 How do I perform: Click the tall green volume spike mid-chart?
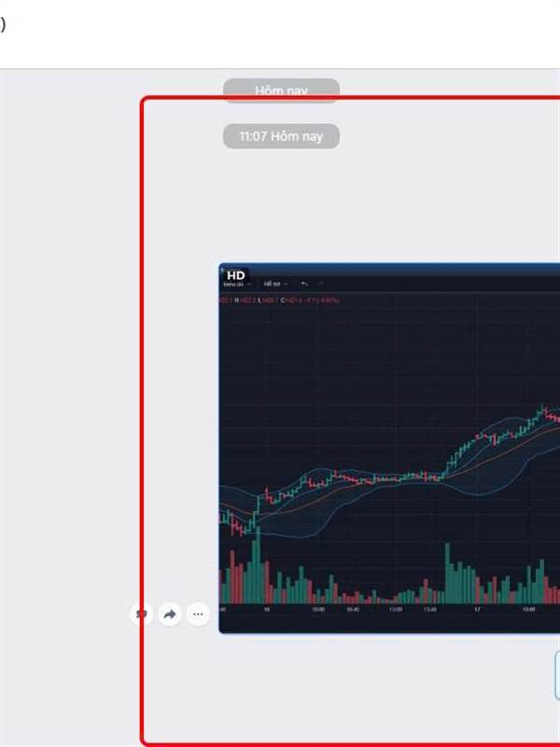[447, 573]
